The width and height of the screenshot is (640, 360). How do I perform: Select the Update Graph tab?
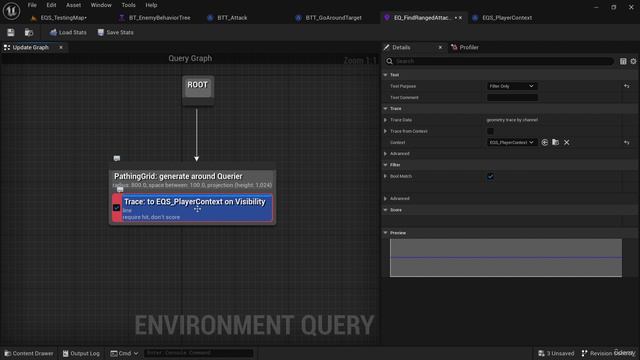tap(31, 47)
